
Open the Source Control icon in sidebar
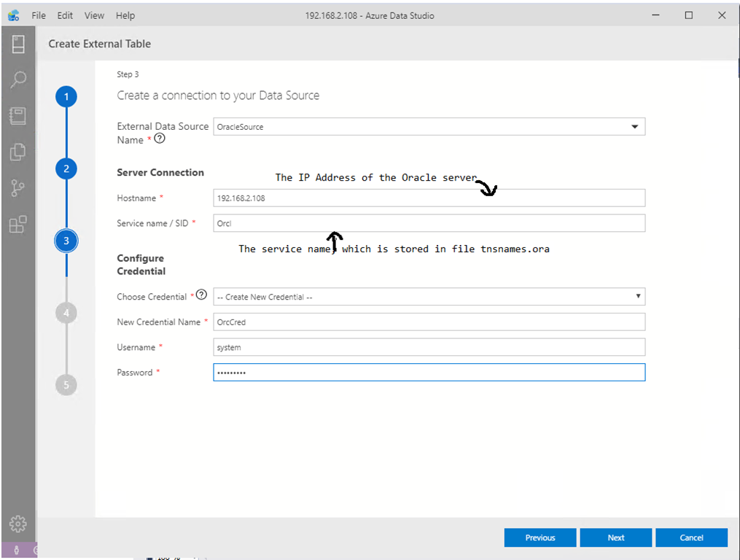click(x=18, y=188)
